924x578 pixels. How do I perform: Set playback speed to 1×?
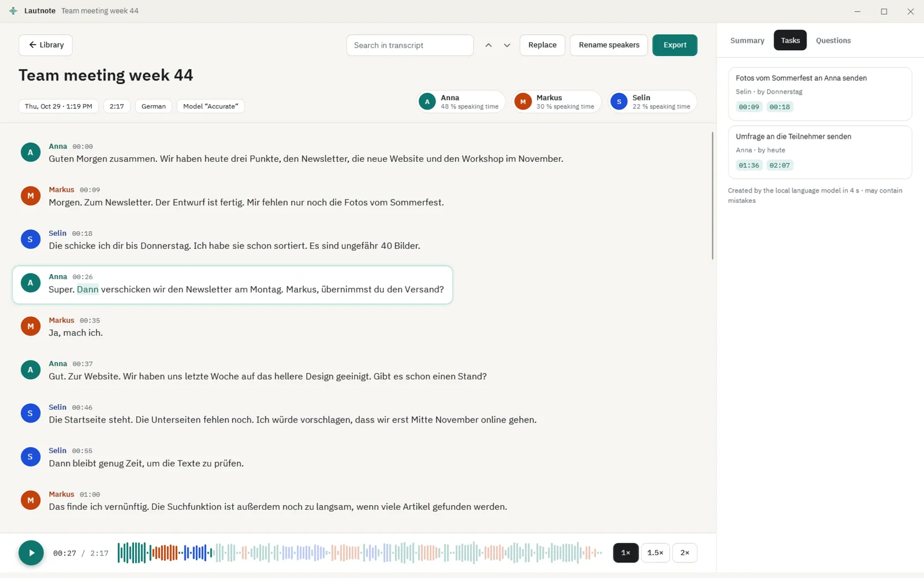625,553
